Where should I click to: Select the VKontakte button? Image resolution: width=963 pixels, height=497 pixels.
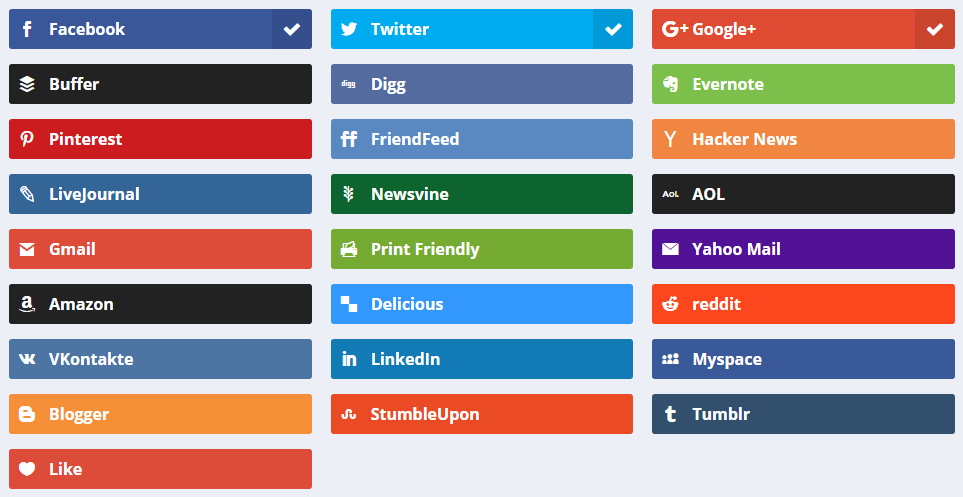click(x=160, y=359)
